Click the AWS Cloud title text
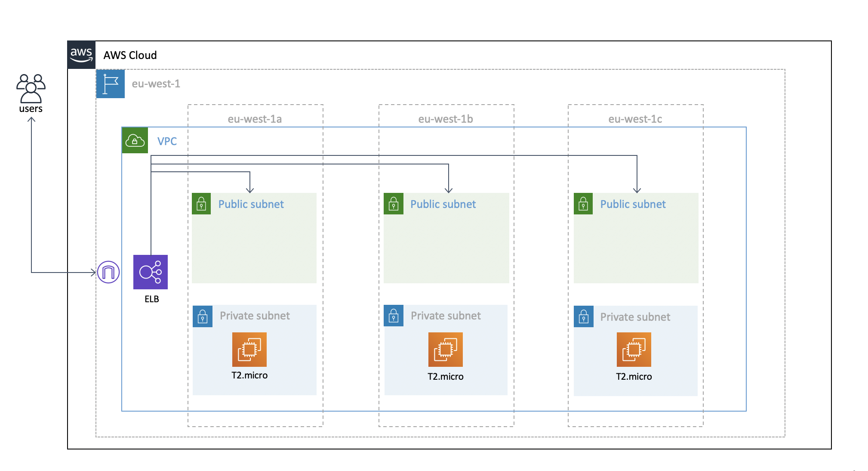Viewport: 868px width, 471px height. (130, 55)
